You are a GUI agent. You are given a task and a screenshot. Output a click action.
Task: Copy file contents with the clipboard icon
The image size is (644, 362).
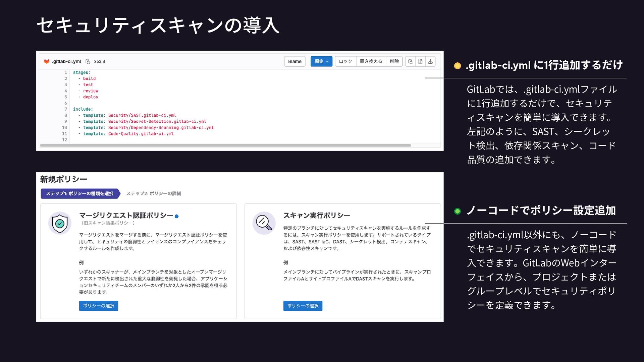pos(410,61)
